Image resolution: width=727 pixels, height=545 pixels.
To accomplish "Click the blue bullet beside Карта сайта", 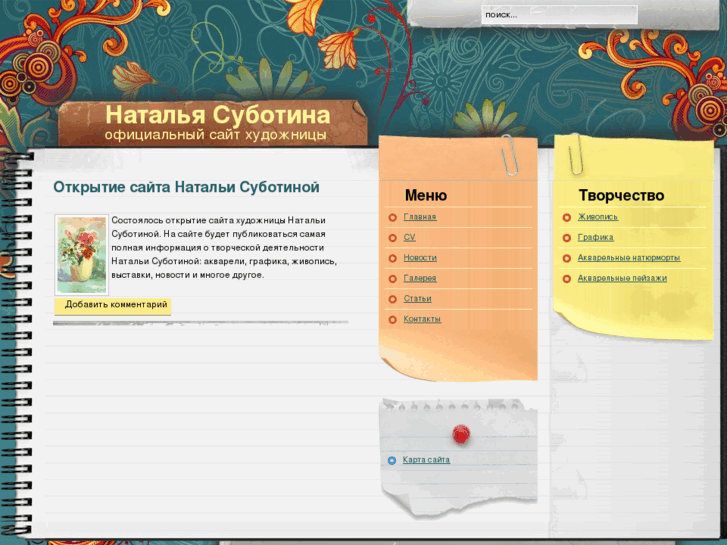I will pyautogui.click(x=392, y=460).
